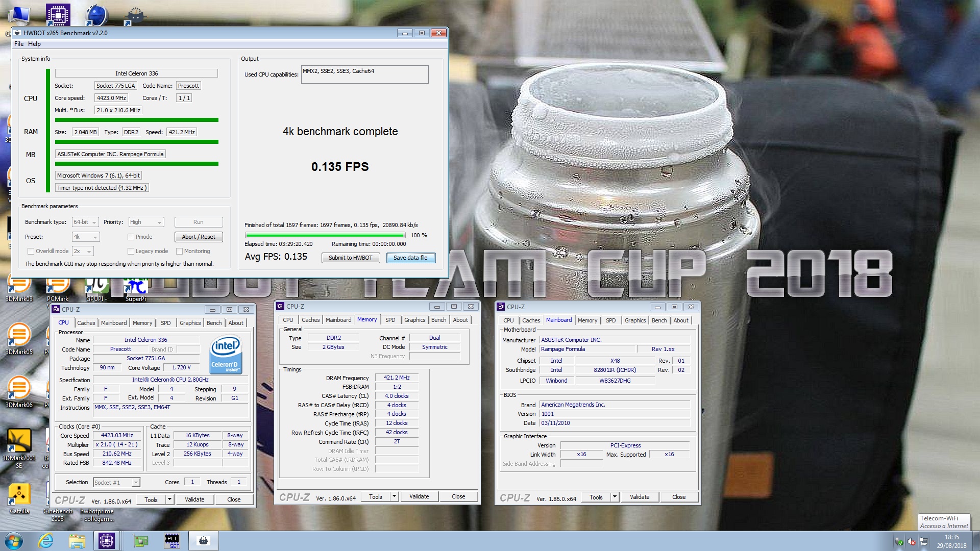Click the Telecom-WiFi network tooltip

pyautogui.click(x=944, y=522)
